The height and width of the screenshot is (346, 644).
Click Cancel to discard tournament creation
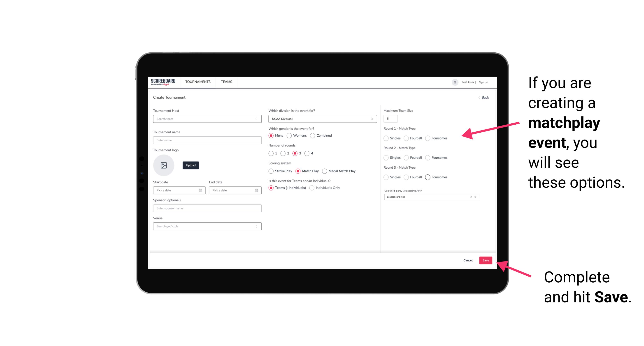pyautogui.click(x=468, y=260)
